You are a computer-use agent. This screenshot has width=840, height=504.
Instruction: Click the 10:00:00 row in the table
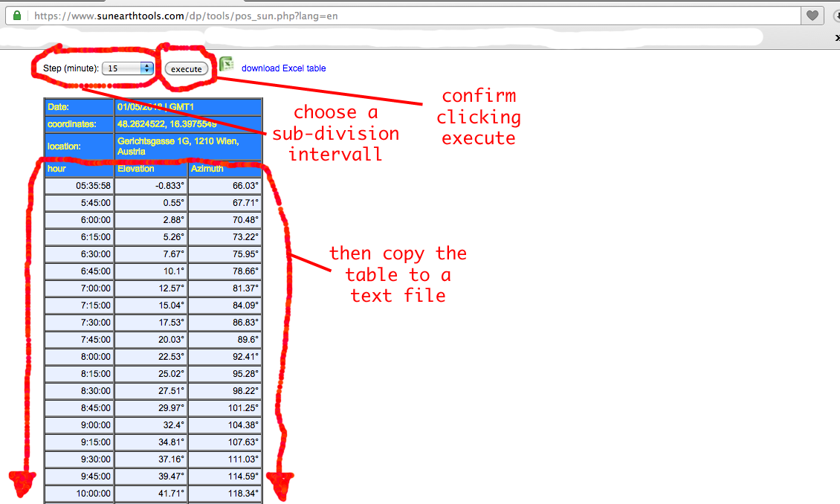pyautogui.click(x=78, y=493)
